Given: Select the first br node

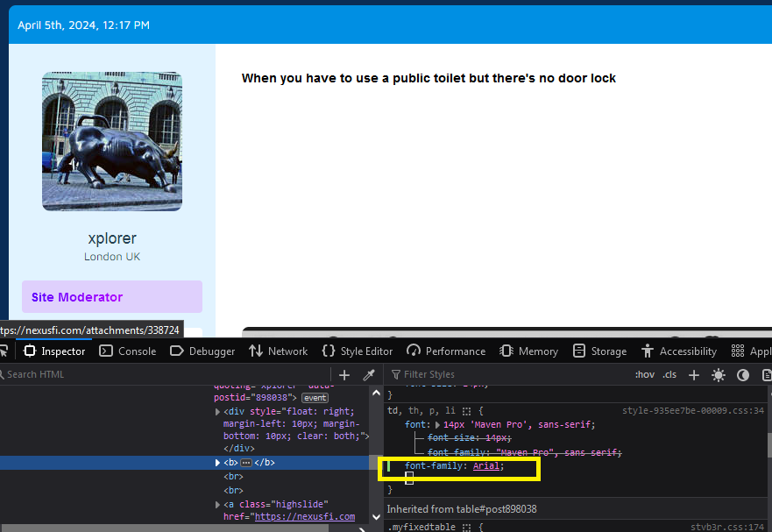Looking at the screenshot, I should click(x=233, y=476).
